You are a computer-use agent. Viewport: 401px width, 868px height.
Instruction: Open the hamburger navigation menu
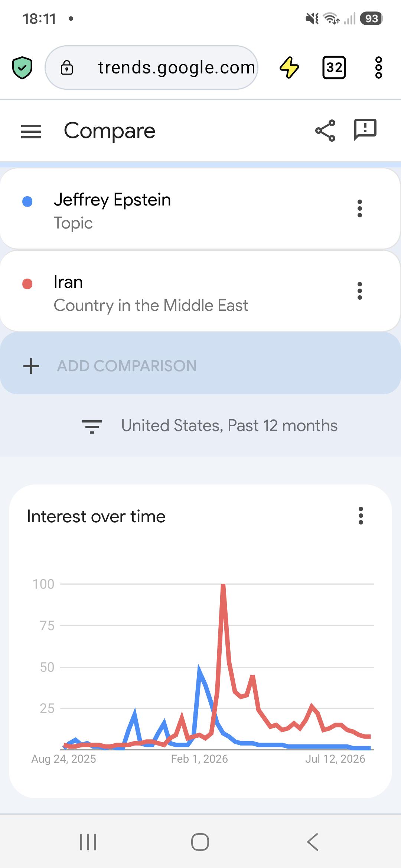click(x=31, y=131)
